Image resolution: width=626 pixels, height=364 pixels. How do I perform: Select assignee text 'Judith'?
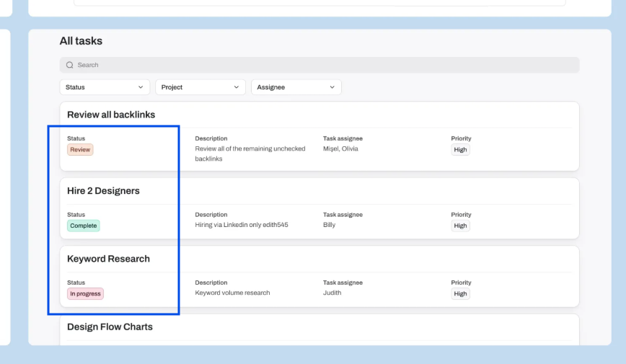point(332,293)
